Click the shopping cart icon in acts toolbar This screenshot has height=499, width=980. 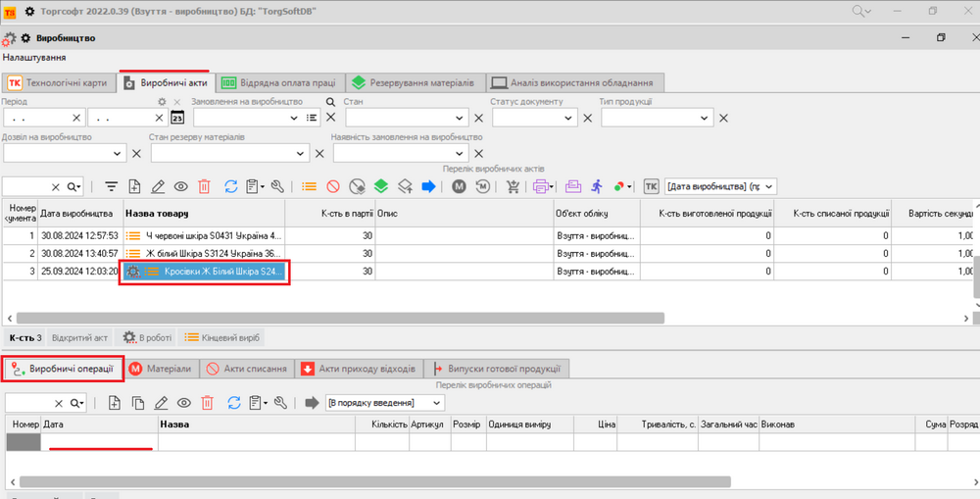tap(513, 186)
